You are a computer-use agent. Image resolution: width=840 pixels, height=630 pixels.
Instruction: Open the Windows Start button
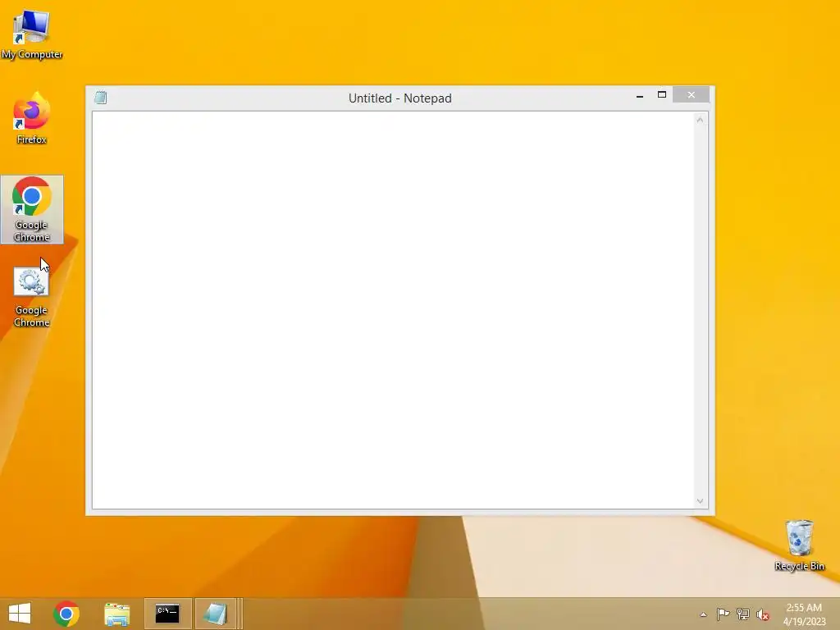pyautogui.click(x=20, y=614)
